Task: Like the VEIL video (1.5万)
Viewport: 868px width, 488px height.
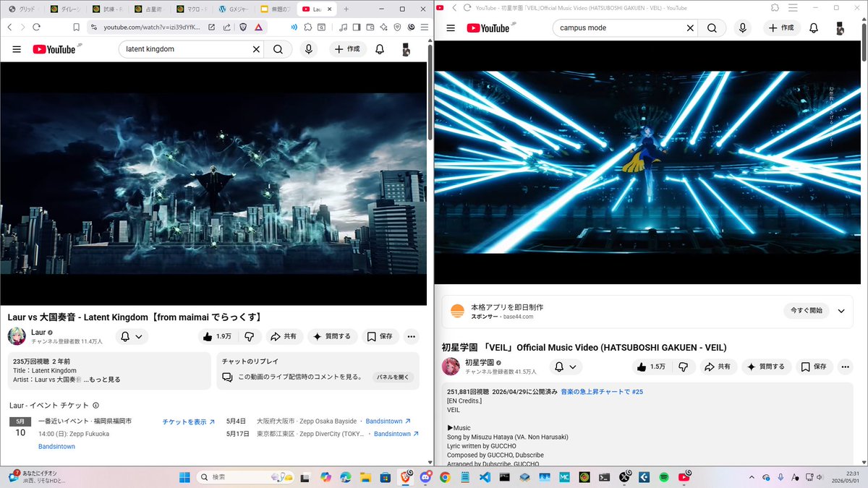Action: 651,367
